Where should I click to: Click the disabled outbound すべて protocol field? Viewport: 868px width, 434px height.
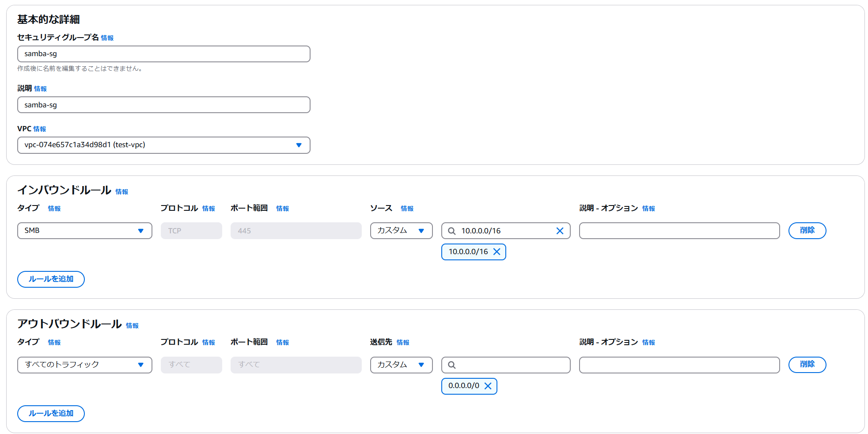191,365
